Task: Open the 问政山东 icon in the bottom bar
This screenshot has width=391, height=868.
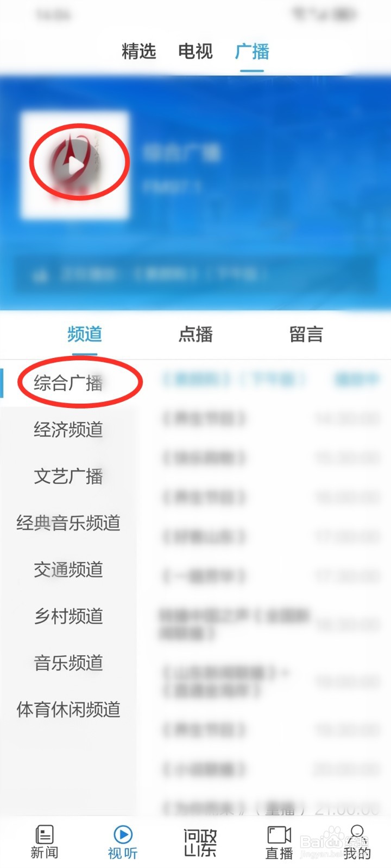Action: 200,843
